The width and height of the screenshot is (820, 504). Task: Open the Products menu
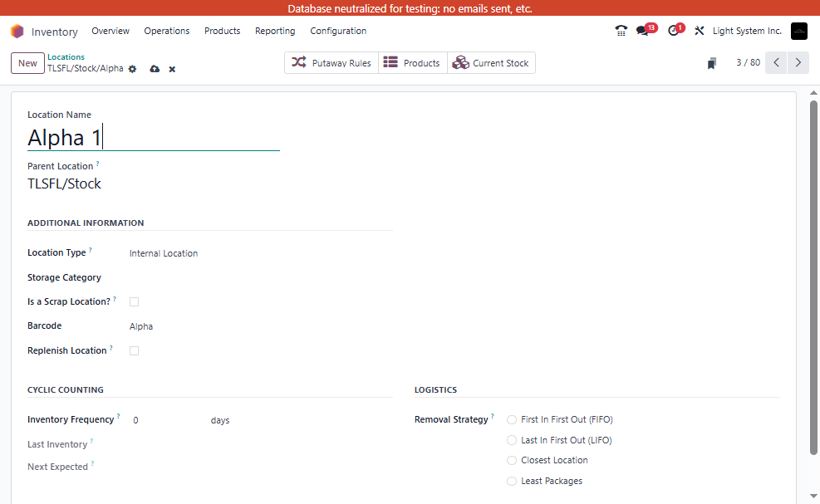click(x=223, y=31)
